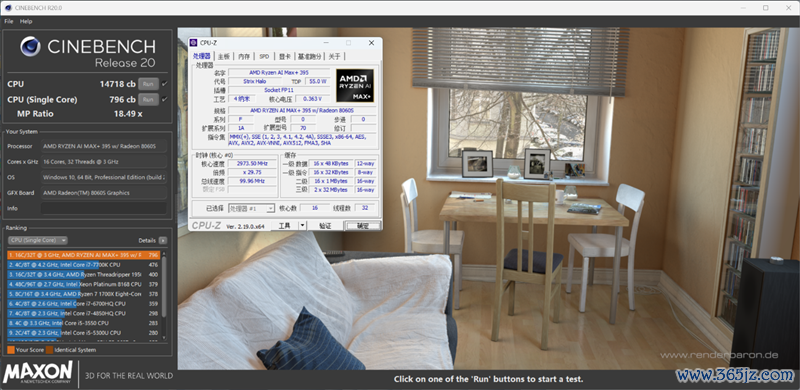Select ranking row 4 Xeon Platinum 8168

(x=84, y=284)
